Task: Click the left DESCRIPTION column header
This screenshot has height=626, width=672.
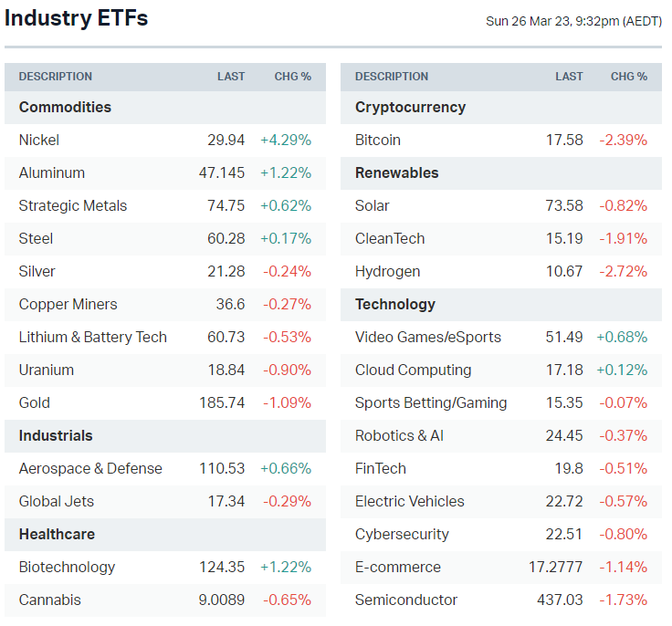Action: tap(56, 77)
